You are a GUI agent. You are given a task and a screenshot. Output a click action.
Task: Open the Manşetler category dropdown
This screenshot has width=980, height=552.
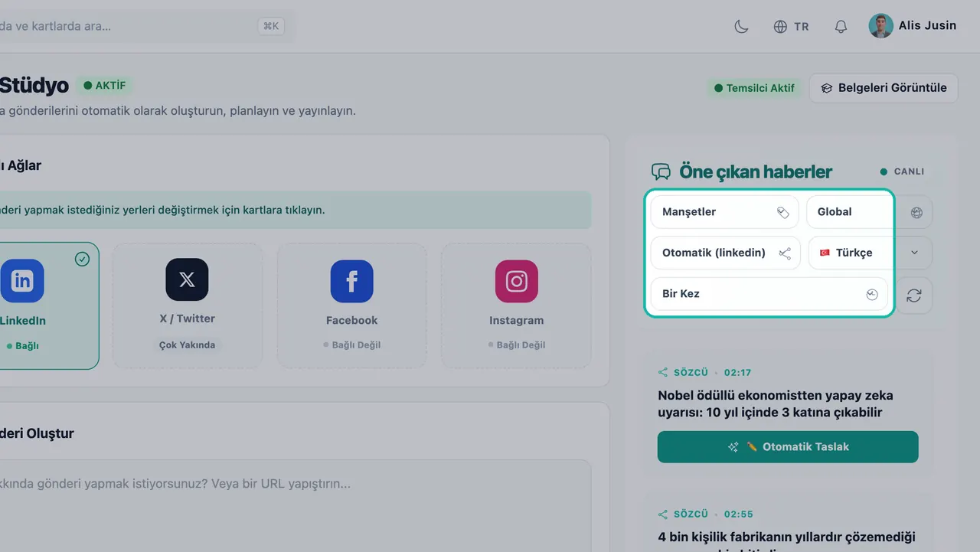click(x=724, y=212)
